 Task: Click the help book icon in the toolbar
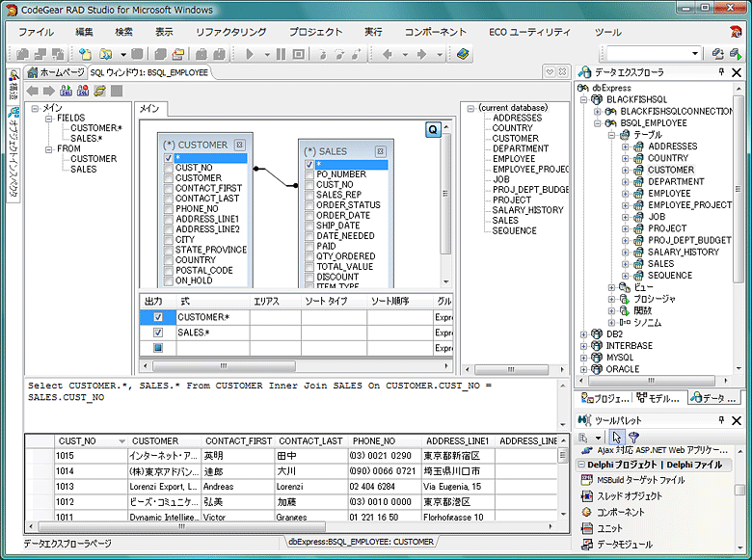tap(464, 55)
